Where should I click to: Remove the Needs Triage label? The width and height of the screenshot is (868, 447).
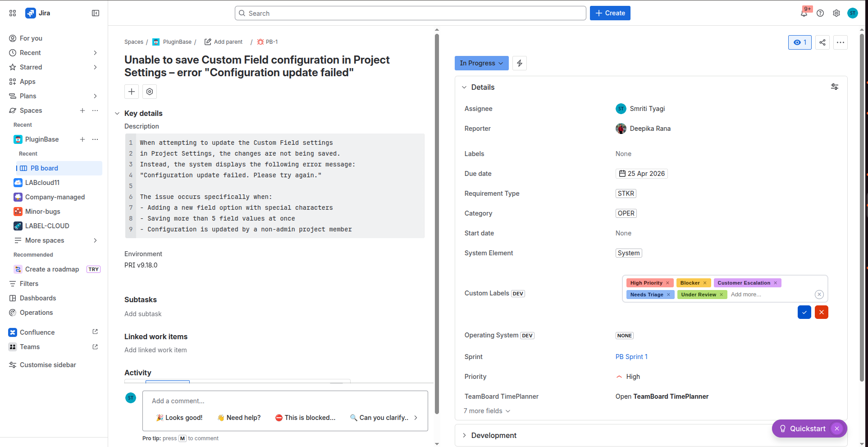click(x=668, y=295)
